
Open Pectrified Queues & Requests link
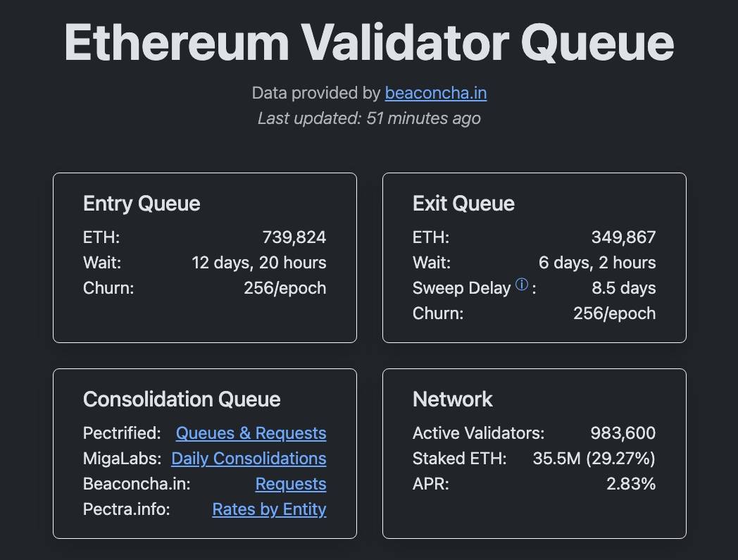click(251, 433)
